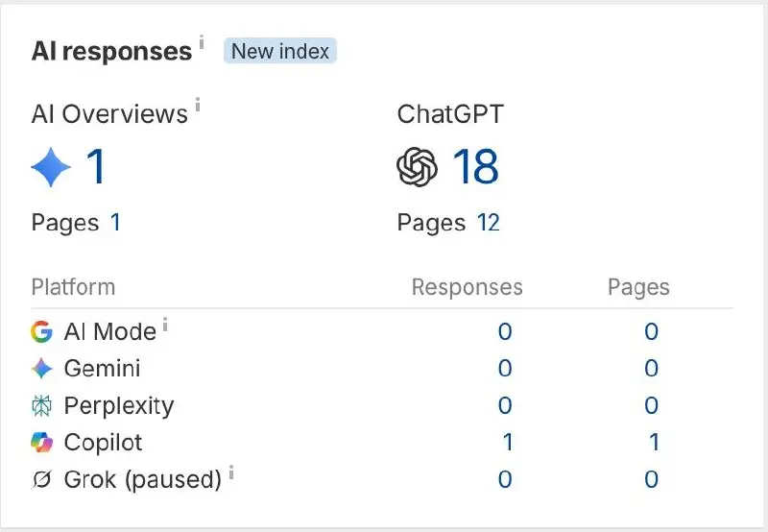768x532 pixels.
Task: Click the Gemini star icon
Action: [41, 369]
